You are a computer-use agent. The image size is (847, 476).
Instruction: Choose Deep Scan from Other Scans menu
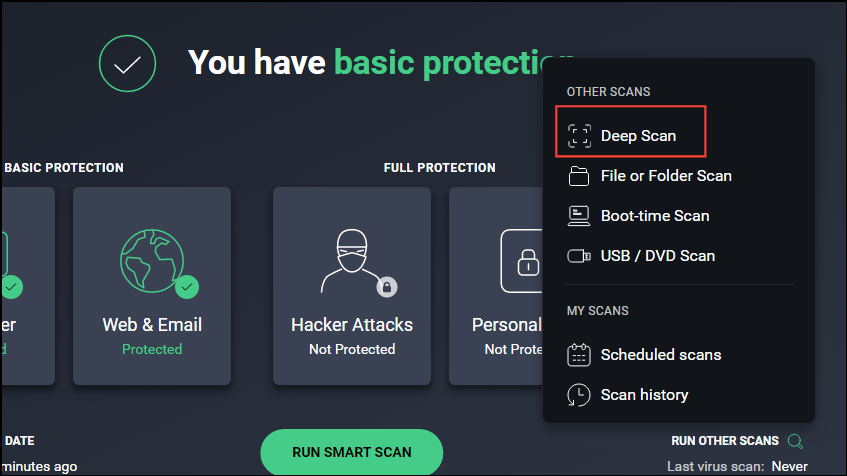(x=637, y=136)
